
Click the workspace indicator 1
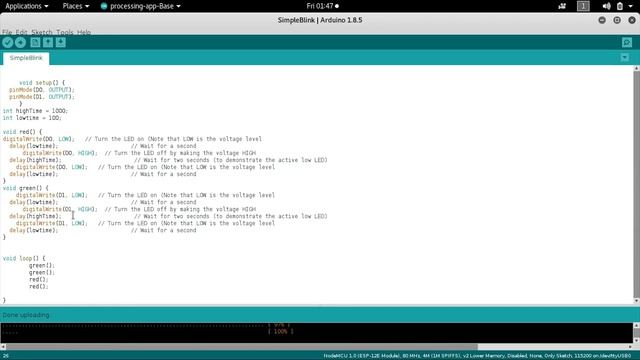(583, 6)
